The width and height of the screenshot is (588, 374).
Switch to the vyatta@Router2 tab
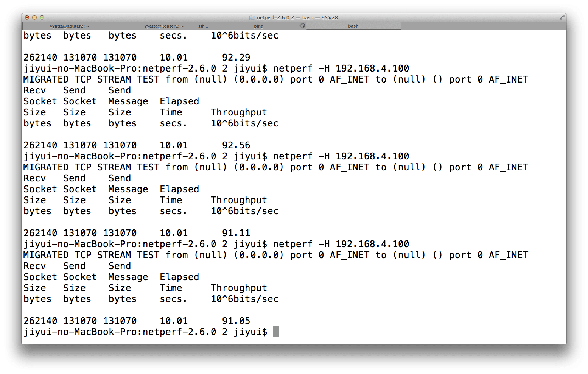pyautogui.click(x=70, y=26)
